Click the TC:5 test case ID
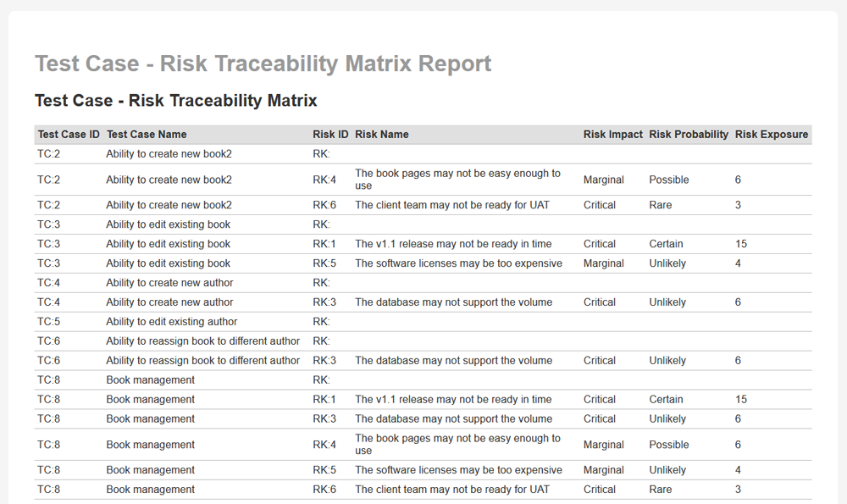Screen dimensions: 847x504 click(x=49, y=322)
